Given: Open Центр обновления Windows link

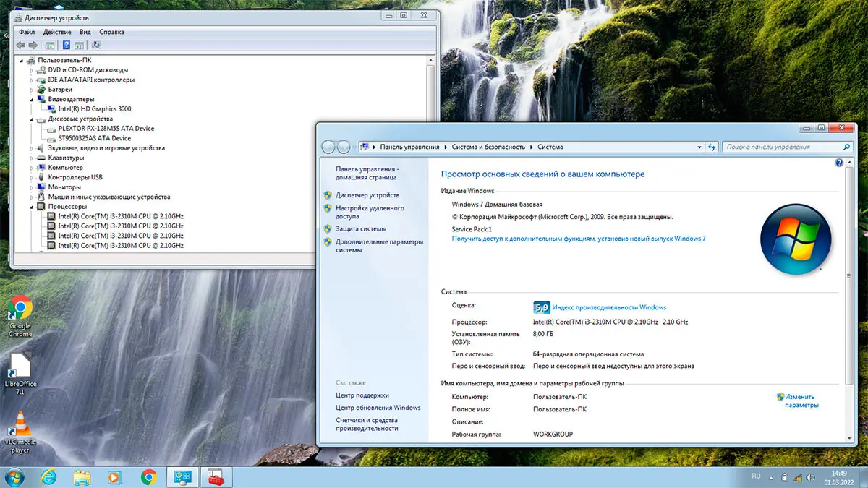Looking at the screenshot, I should click(378, 408).
